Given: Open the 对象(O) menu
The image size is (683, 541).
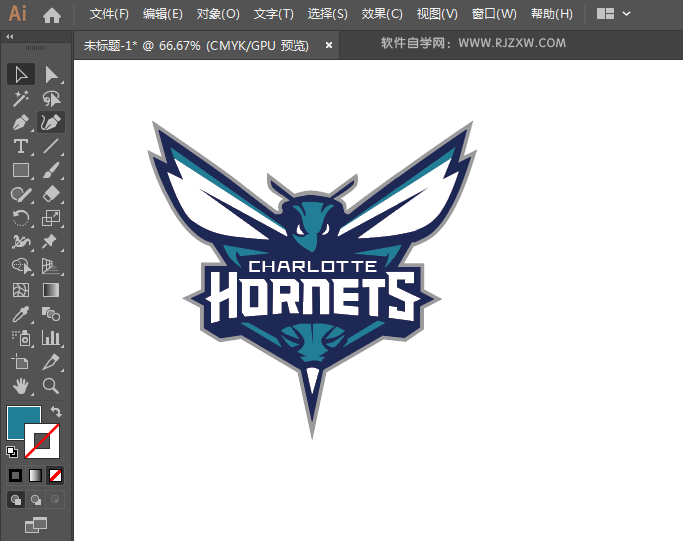Looking at the screenshot, I should click(x=218, y=14).
